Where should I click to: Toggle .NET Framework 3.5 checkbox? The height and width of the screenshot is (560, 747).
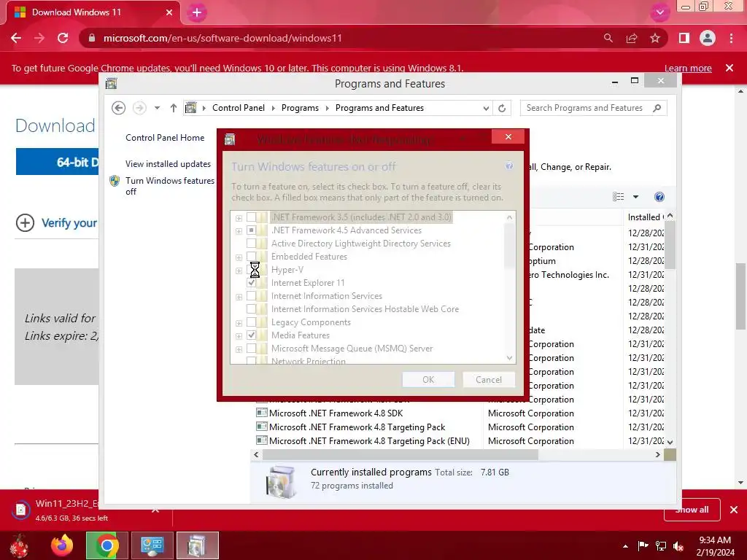click(251, 217)
